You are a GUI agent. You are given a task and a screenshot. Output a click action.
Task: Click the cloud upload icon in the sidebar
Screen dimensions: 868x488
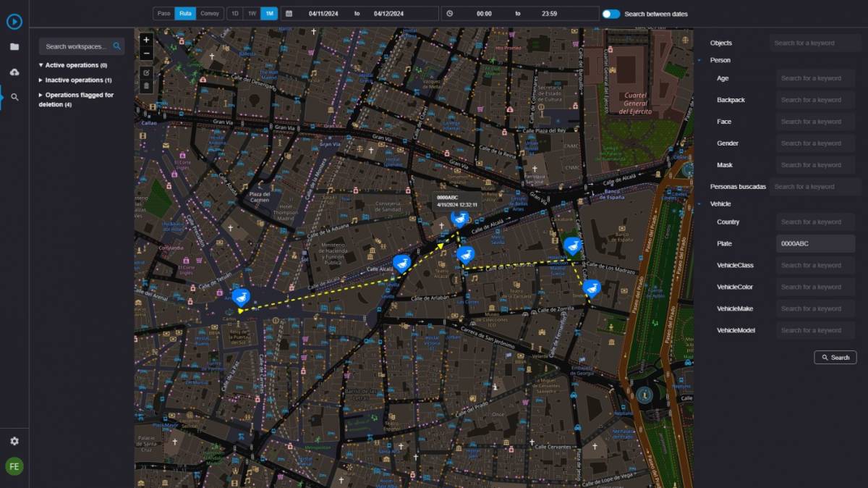(14, 72)
